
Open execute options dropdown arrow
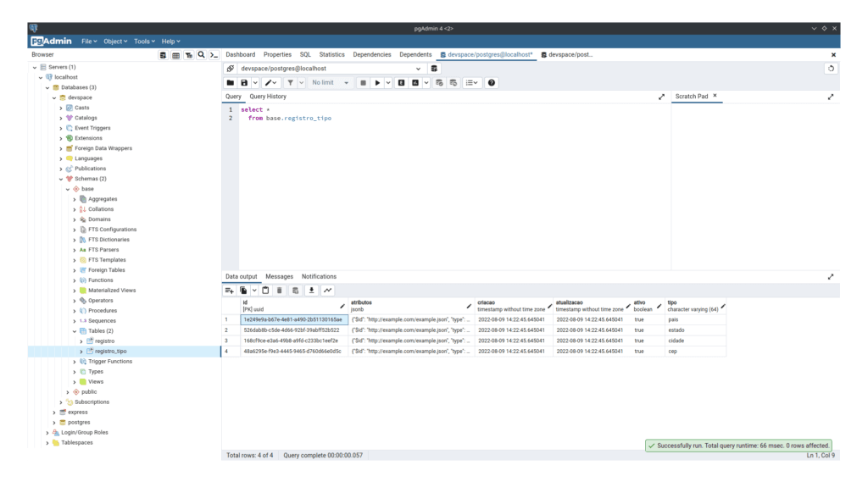tap(388, 83)
